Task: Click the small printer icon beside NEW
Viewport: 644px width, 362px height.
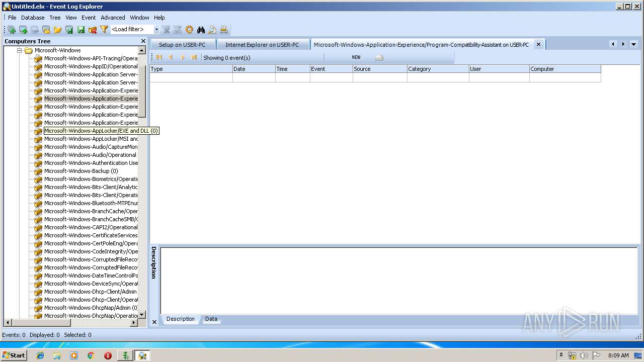Action: click(x=379, y=57)
